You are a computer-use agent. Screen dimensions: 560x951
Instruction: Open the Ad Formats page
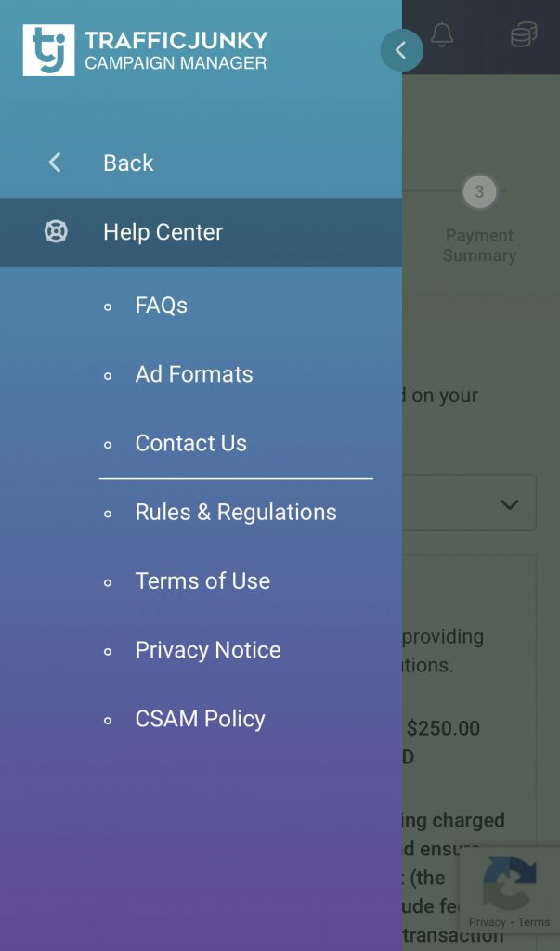click(x=194, y=374)
